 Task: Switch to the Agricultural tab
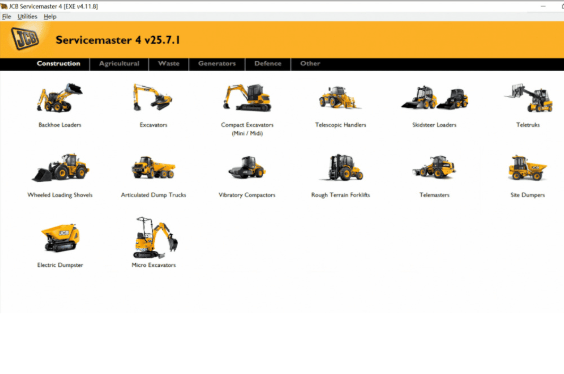point(119,64)
